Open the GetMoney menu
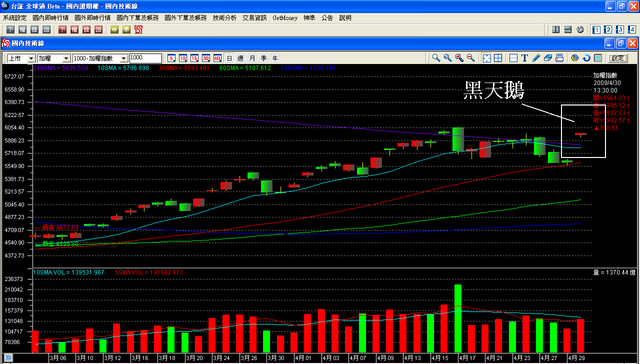 pyautogui.click(x=285, y=18)
